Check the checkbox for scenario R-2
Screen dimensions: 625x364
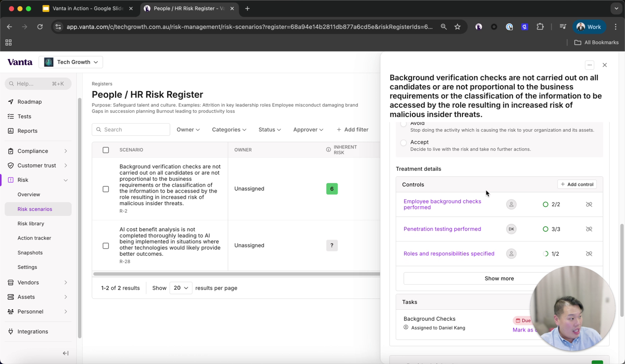[x=106, y=189]
